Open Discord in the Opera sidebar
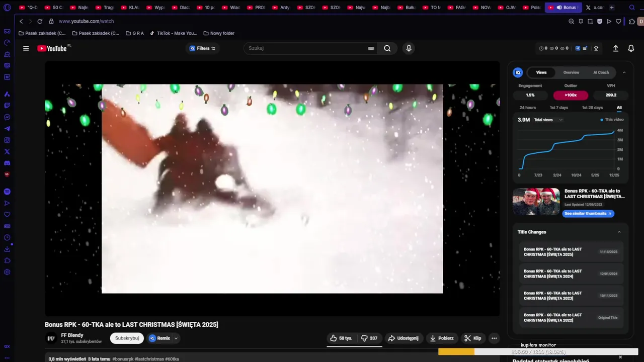Viewport: 644px width, 362px height. [x=7, y=163]
